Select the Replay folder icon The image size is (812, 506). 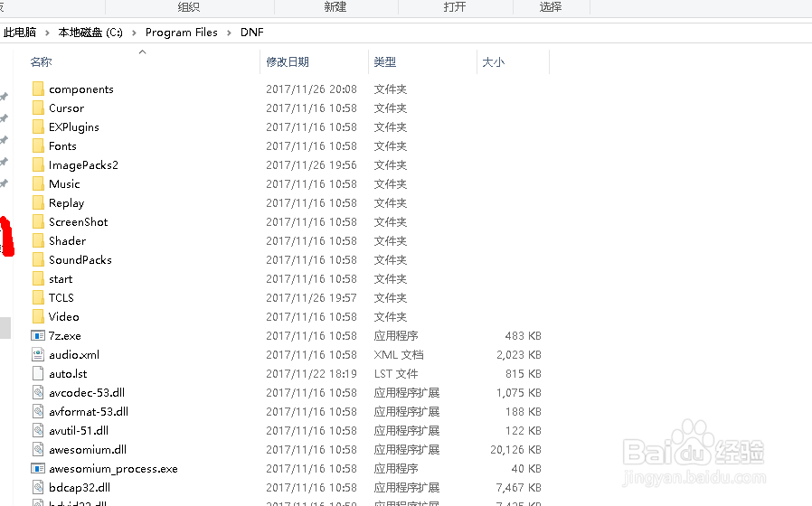click(38, 202)
